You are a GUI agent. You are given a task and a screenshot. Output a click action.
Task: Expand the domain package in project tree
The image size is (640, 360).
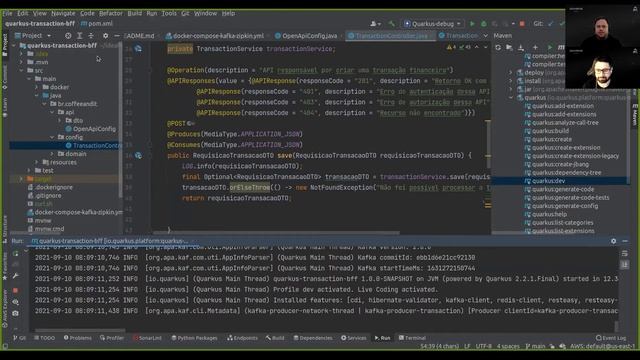click(52, 154)
